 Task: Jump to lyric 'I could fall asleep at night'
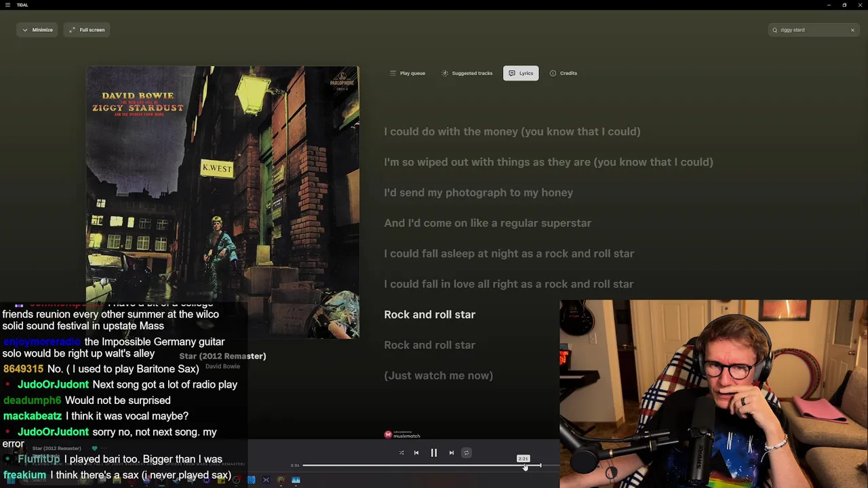[x=509, y=253]
